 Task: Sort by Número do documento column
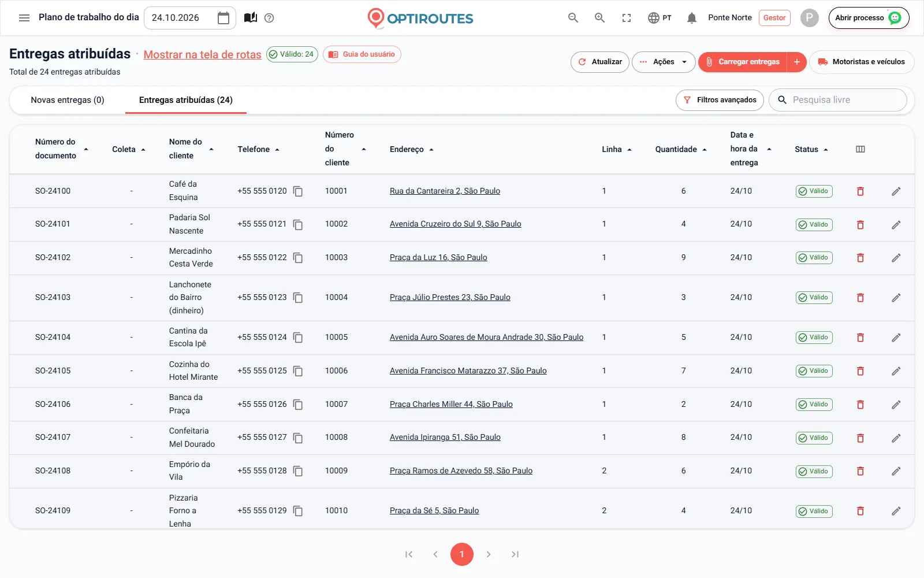(x=61, y=149)
